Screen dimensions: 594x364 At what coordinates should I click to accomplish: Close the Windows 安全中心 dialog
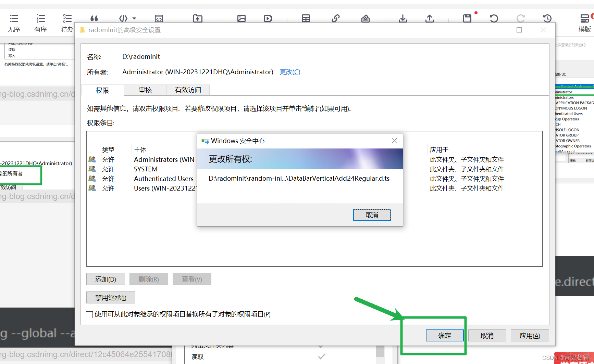394,141
